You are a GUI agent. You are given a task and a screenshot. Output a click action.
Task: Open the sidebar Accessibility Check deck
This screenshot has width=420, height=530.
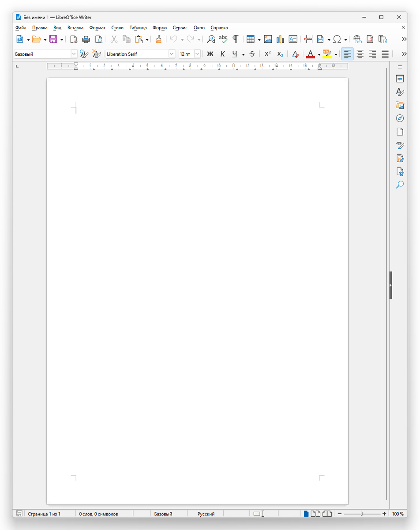pyautogui.click(x=400, y=171)
